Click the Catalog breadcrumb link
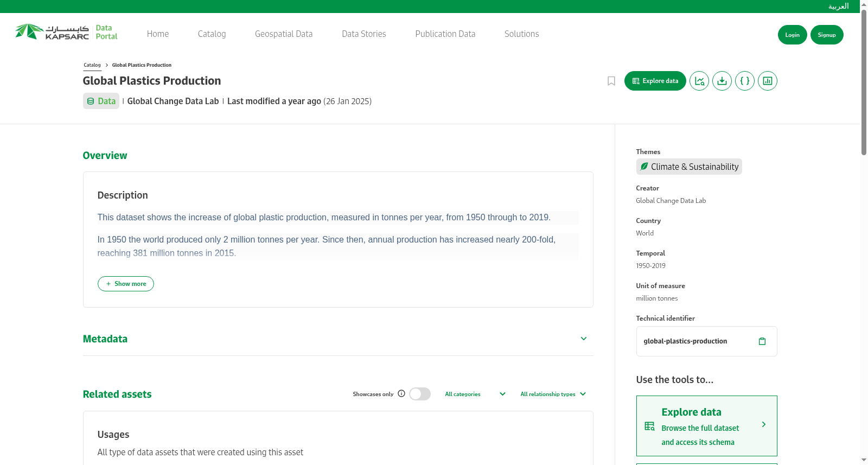 tap(92, 65)
